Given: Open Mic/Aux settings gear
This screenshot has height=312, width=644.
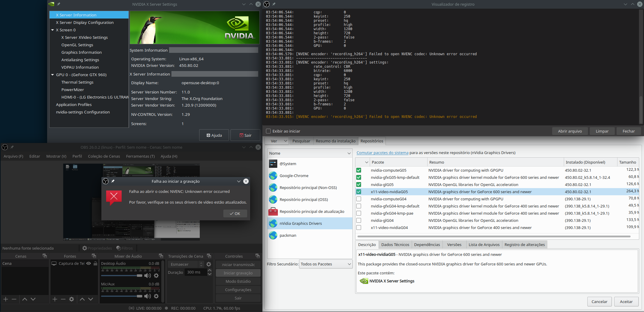Looking at the screenshot, I should tap(156, 296).
